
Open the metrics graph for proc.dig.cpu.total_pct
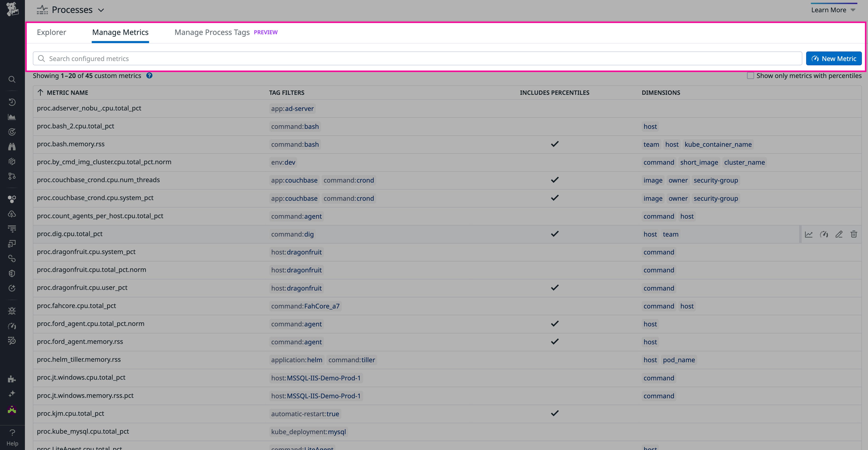[809, 234]
